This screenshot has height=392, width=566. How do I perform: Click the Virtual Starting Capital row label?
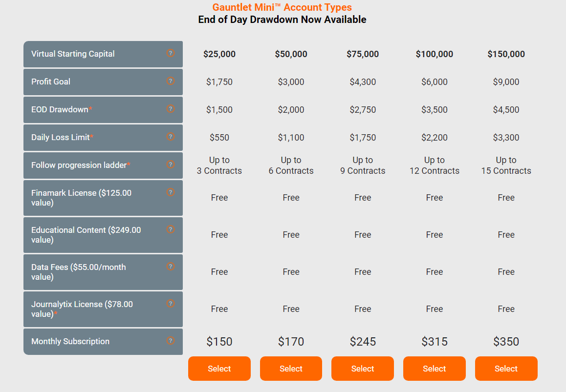click(73, 54)
